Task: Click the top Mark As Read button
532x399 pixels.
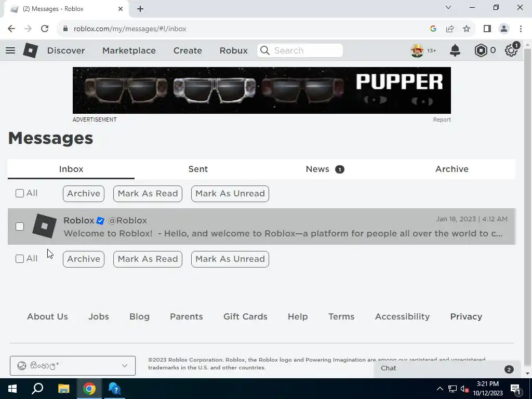Action: [x=148, y=193]
